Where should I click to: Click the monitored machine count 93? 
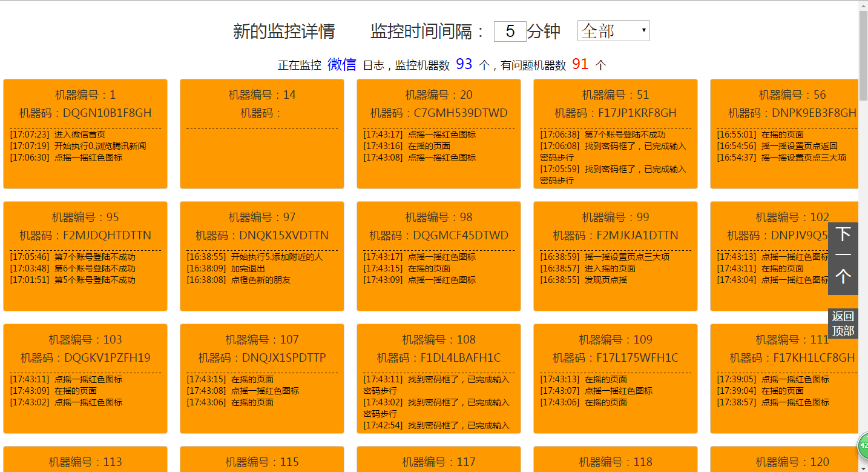[464, 64]
